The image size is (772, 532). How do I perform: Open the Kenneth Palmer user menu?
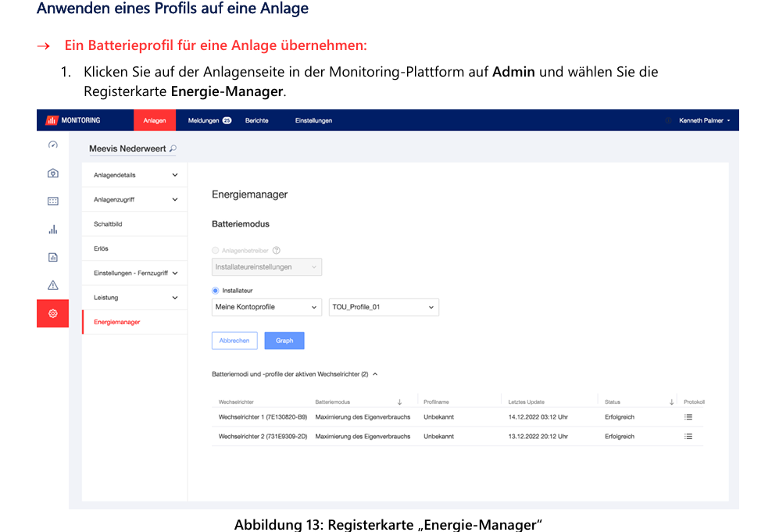704,120
